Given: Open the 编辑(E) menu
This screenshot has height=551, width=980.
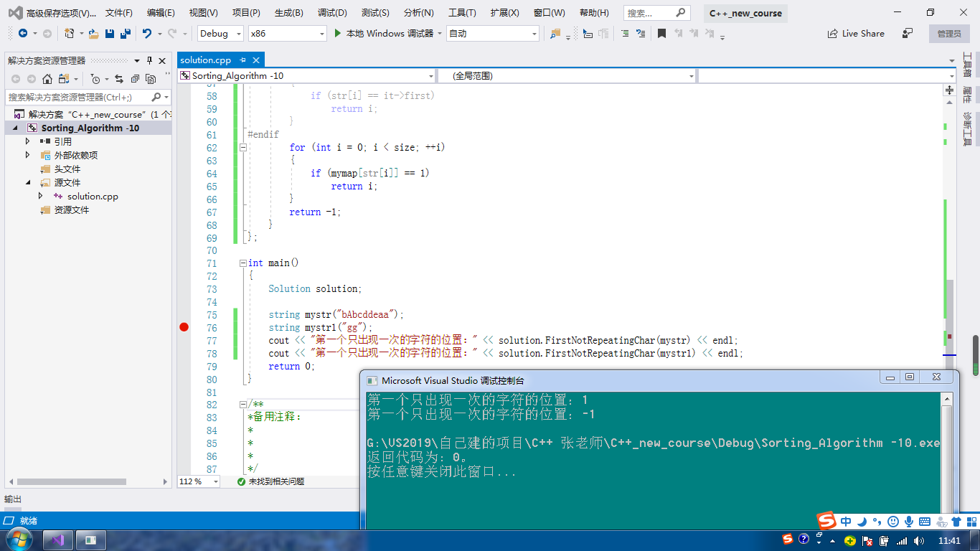Looking at the screenshot, I should 161,13.
